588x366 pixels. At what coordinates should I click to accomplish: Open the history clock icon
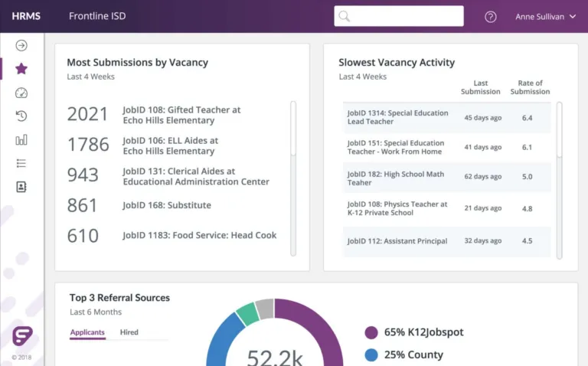point(21,116)
